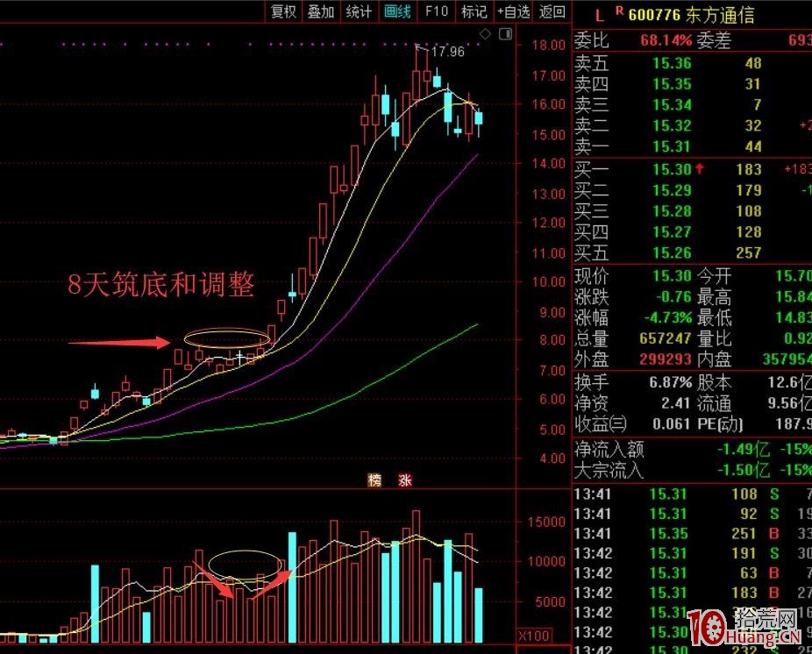812x654 pixels.
Task: Click the 净流入额 -1.49亿 row
Action: coord(693,450)
